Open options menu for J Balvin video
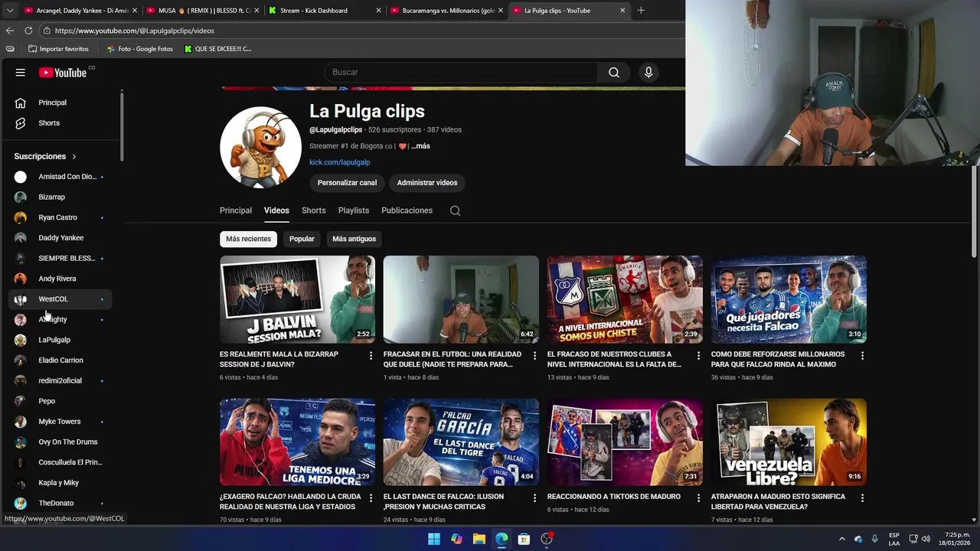 click(371, 356)
